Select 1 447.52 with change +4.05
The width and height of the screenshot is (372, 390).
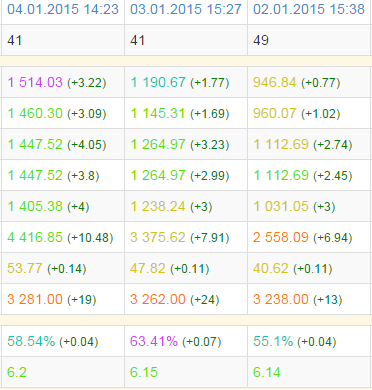[57, 145]
